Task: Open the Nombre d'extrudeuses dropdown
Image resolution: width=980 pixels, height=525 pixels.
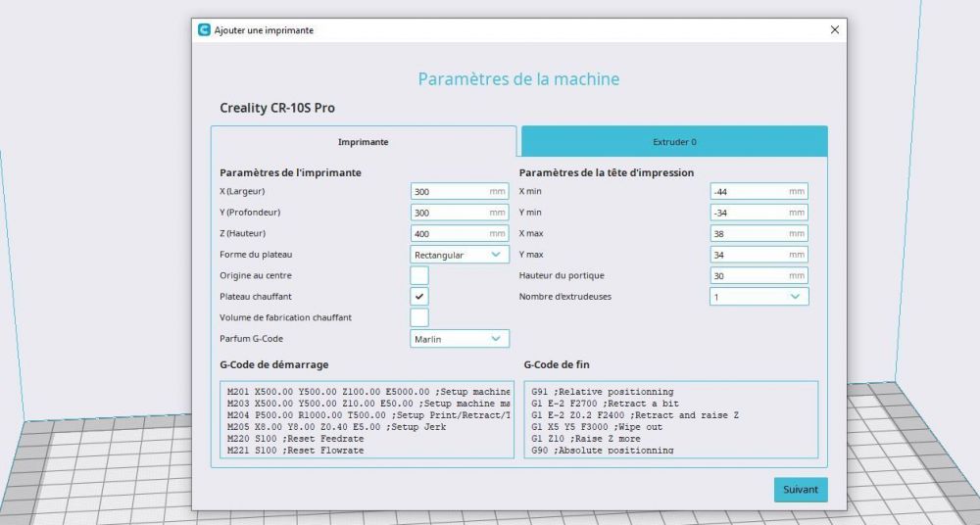Action: coord(759,296)
